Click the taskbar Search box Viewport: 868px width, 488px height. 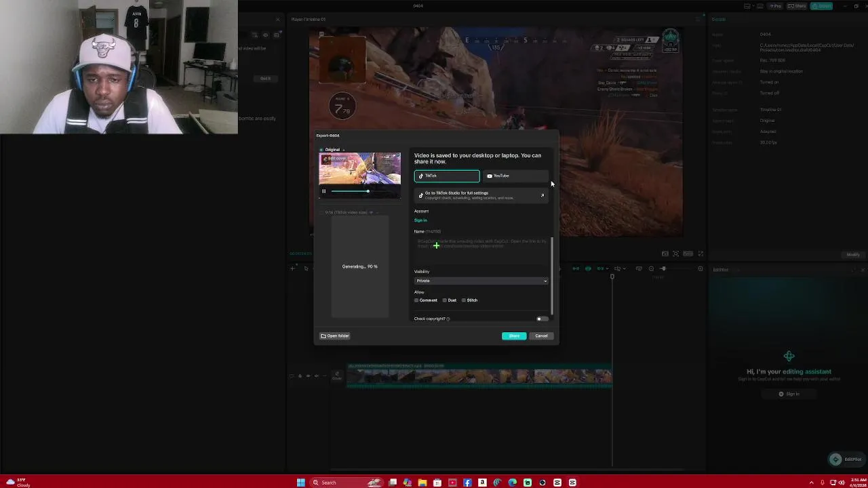(347, 483)
